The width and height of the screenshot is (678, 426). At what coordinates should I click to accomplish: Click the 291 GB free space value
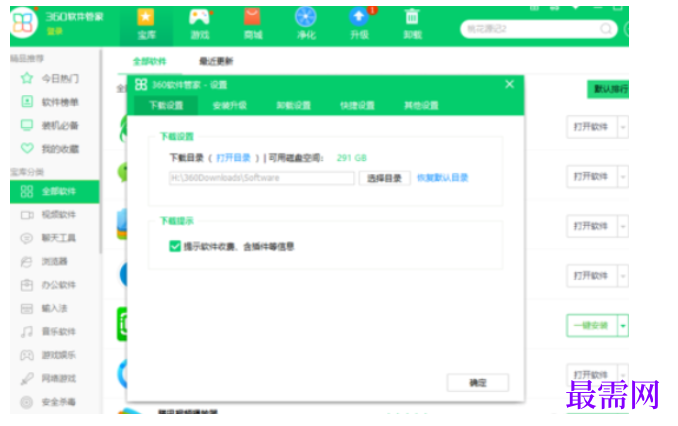[x=352, y=158]
